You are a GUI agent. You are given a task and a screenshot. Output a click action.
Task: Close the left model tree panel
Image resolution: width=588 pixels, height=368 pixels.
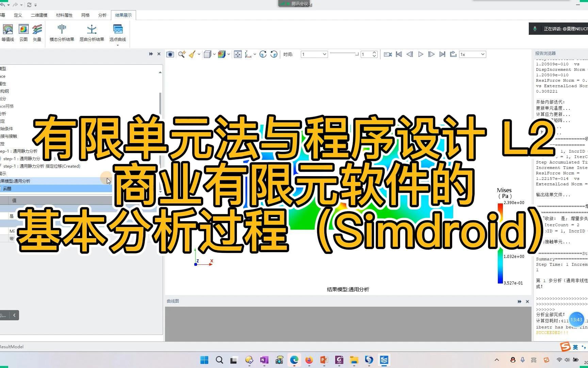coord(159,54)
